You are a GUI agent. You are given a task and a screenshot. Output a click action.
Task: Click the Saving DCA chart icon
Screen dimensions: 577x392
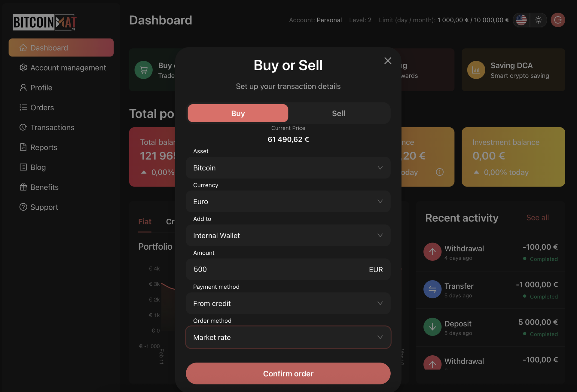point(476,70)
